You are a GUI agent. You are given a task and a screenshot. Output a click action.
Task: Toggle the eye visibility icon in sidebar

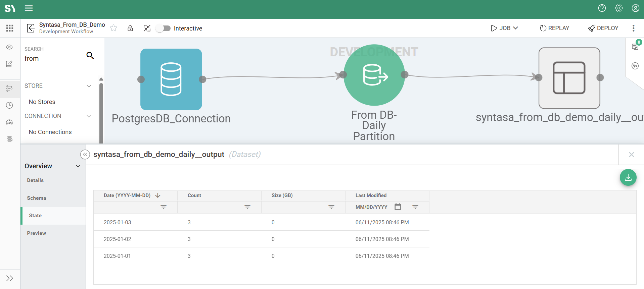coord(10,47)
